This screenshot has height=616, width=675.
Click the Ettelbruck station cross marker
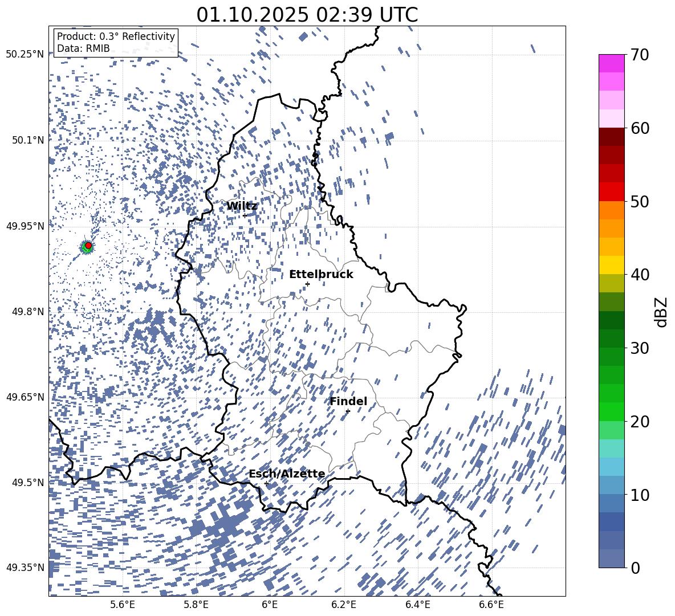(x=307, y=284)
